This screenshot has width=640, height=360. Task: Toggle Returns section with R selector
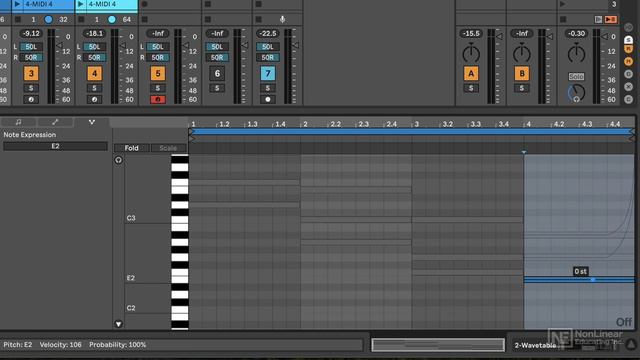coord(629,49)
